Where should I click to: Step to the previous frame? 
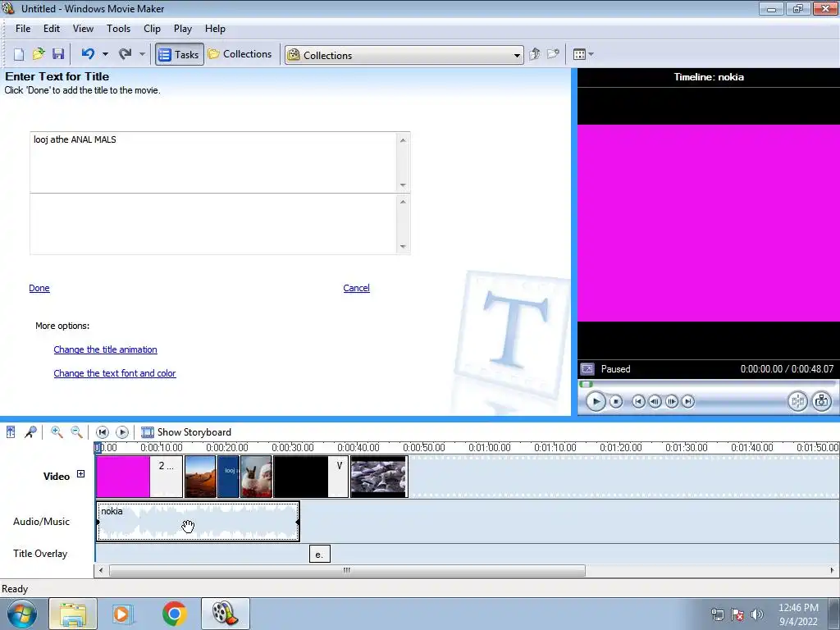(655, 401)
